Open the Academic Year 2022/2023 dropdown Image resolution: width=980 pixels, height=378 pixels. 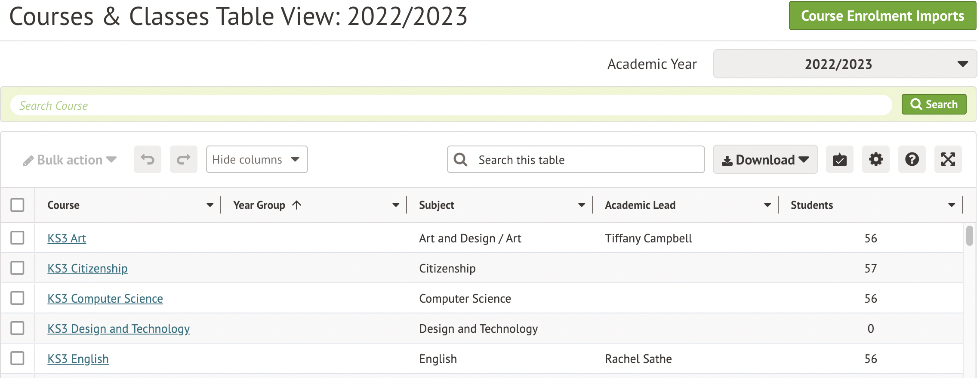[x=844, y=64]
